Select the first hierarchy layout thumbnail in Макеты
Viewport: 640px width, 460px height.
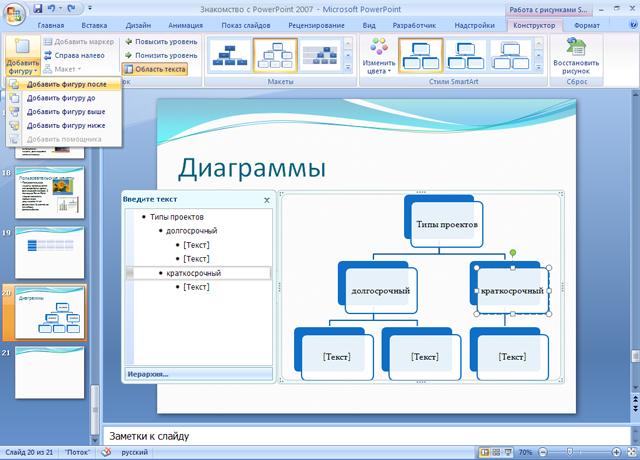[230, 55]
